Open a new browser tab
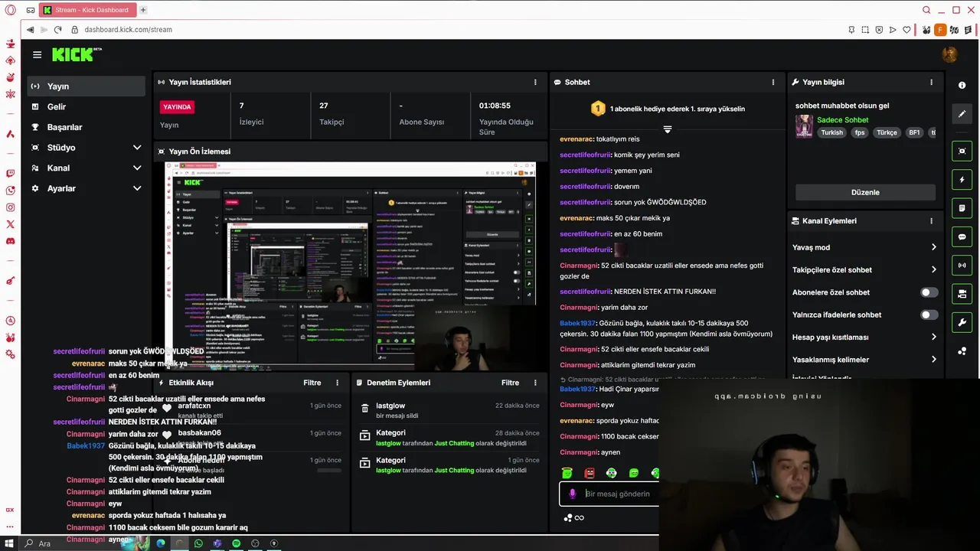 point(143,10)
